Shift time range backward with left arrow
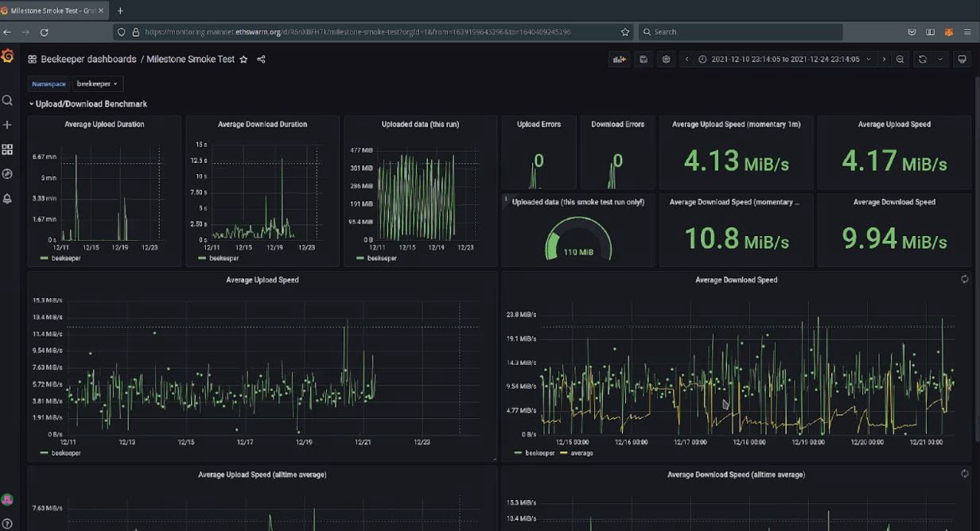Viewport: 980px width, 531px height. tap(687, 60)
